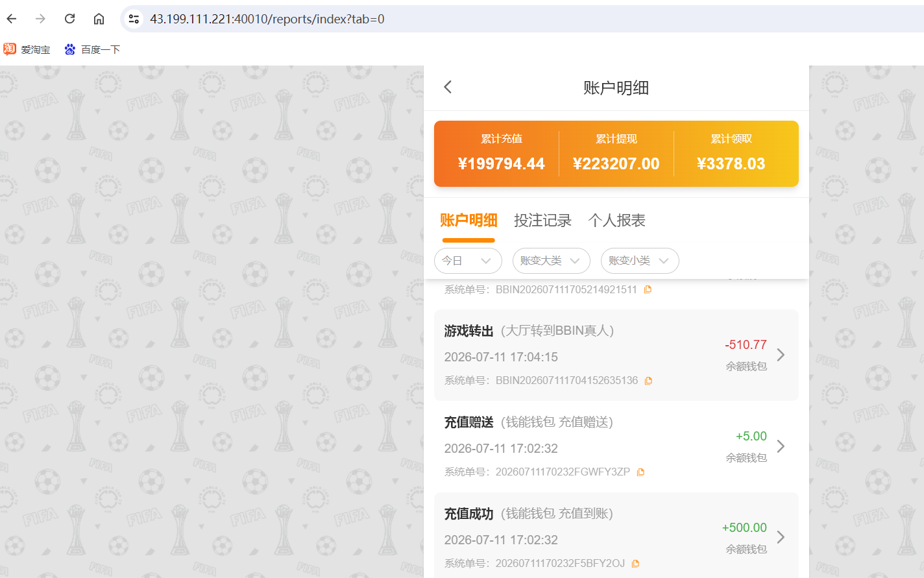This screenshot has height=578, width=924.
Task: Open the 账变大类 filter dropdown
Action: (552, 261)
